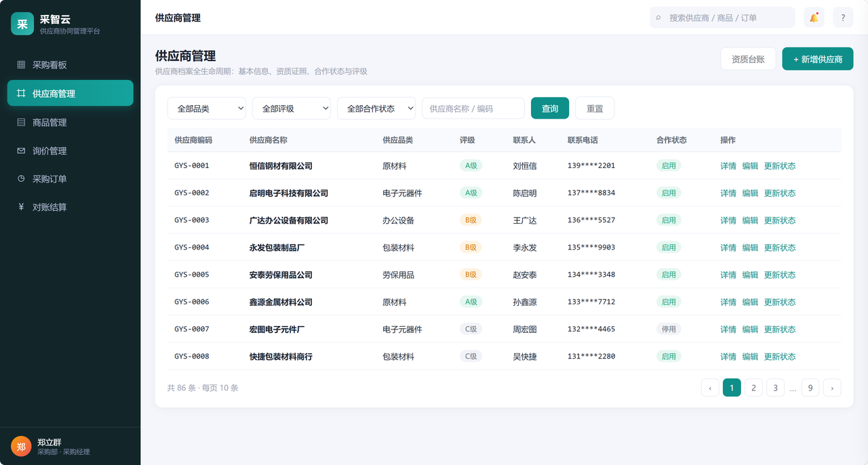Image resolution: width=868 pixels, height=465 pixels.
Task: Click 编辑 for 宏图电子元件厂
Action: click(x=750, y=329)
